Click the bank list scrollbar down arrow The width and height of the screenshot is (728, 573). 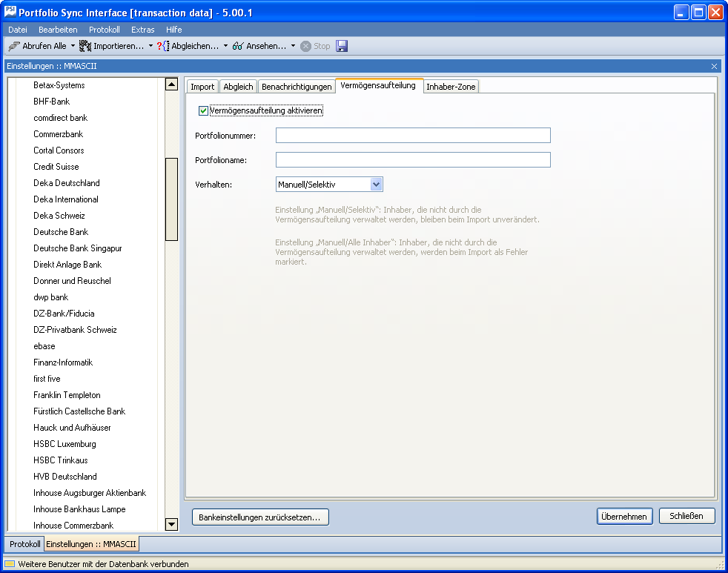click(x=171, y=525)
